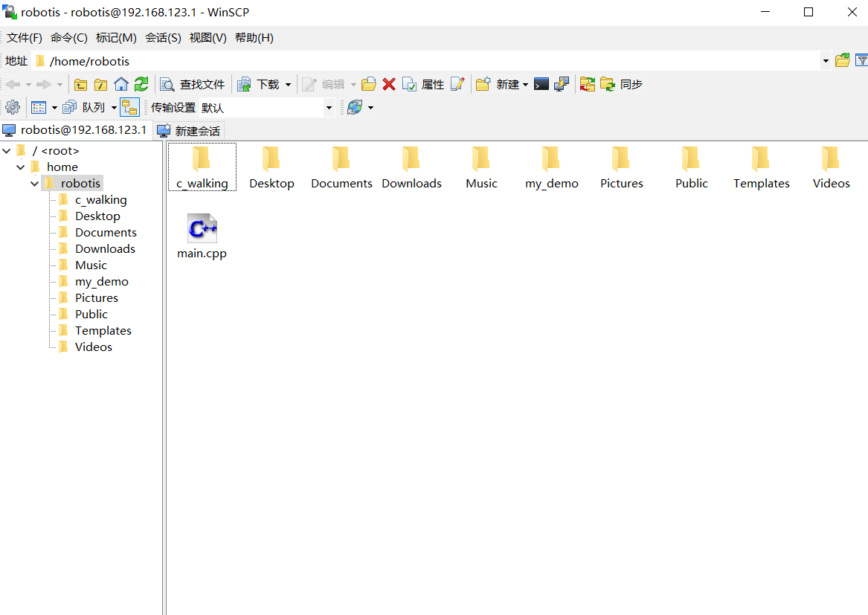This screenshot has width=868, height=615.
Task: Select Templates in the tree
Action: pyautogui.click(x=103, y=330)
